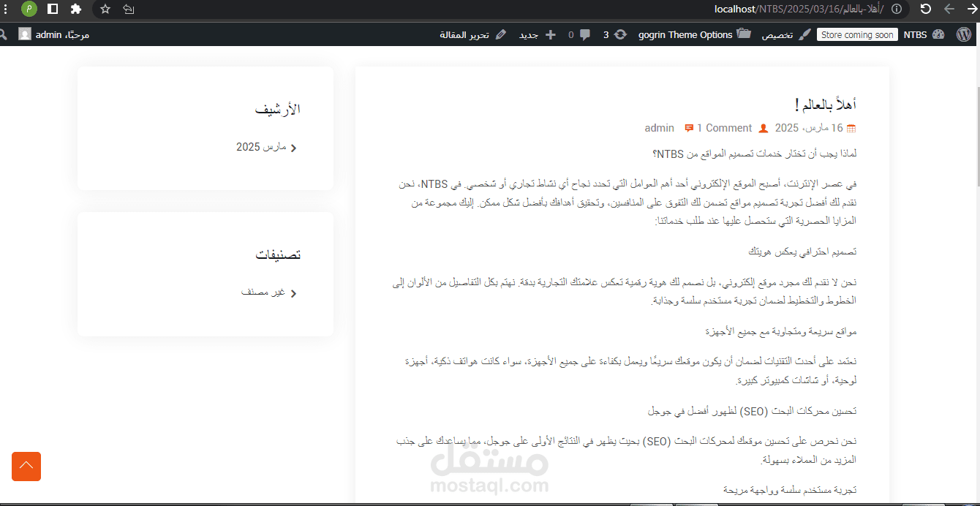Screen dimensions: 980x506
Task: Click the plus icon beside جديد
Action: [551, 34]
